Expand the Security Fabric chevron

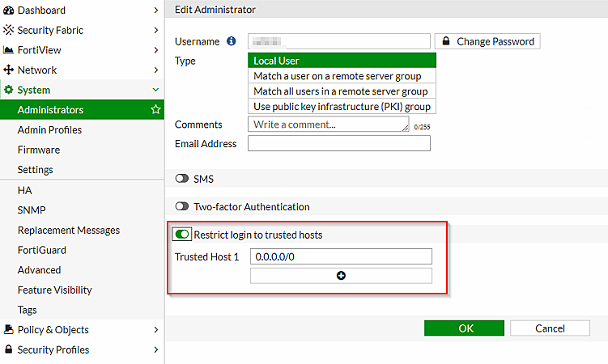[156, 30]
